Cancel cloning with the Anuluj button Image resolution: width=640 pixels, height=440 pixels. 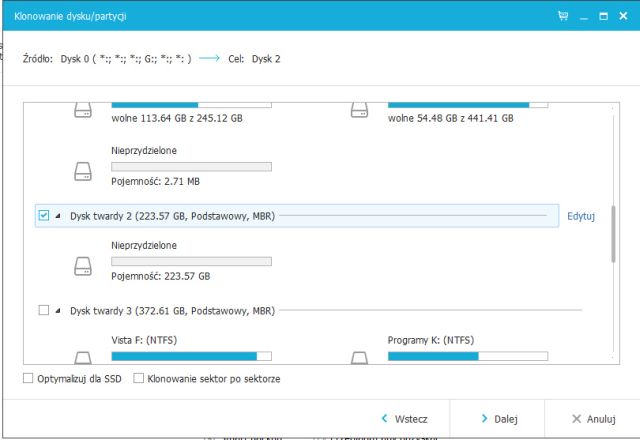click(x=592, y=419)
